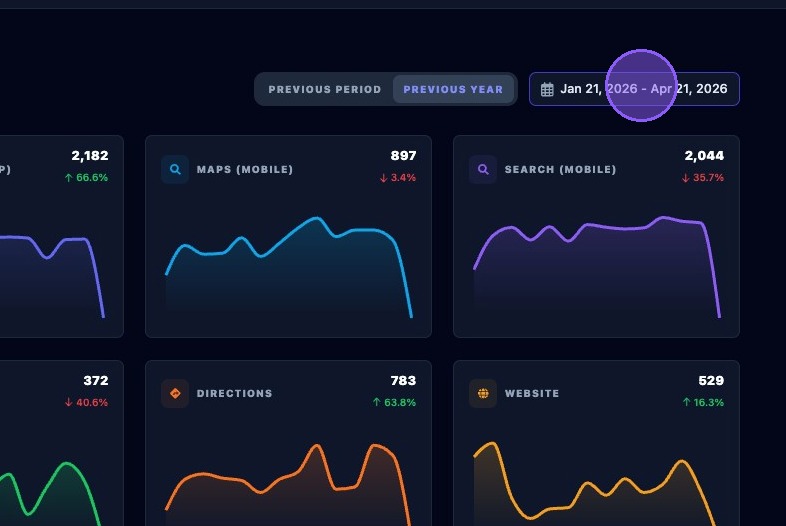The image size is (786, 526).
Task: Click the 3.4% decrease indicator
Action: click(x=398, y=178)
